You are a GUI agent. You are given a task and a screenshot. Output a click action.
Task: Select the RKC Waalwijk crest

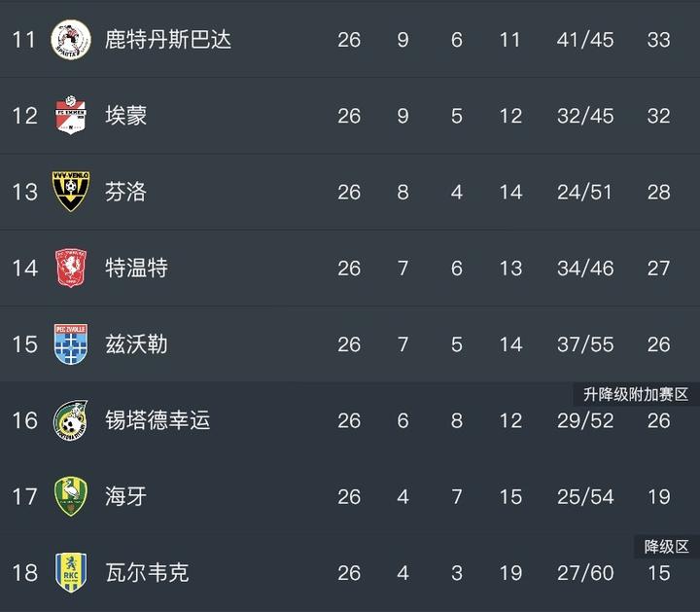(x=71, y=573)
